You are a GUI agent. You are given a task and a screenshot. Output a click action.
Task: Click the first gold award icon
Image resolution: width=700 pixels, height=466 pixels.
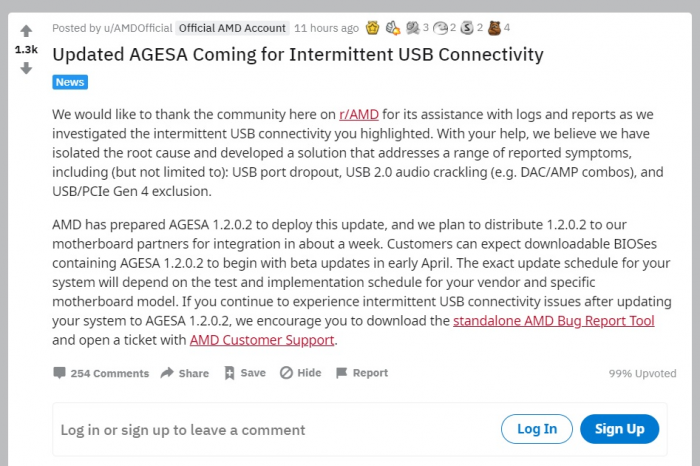click(373, 28)
